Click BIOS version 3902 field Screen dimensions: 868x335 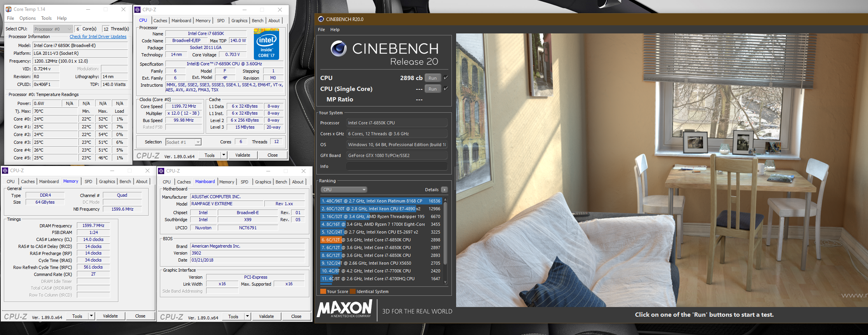click(x=247, y=253)
